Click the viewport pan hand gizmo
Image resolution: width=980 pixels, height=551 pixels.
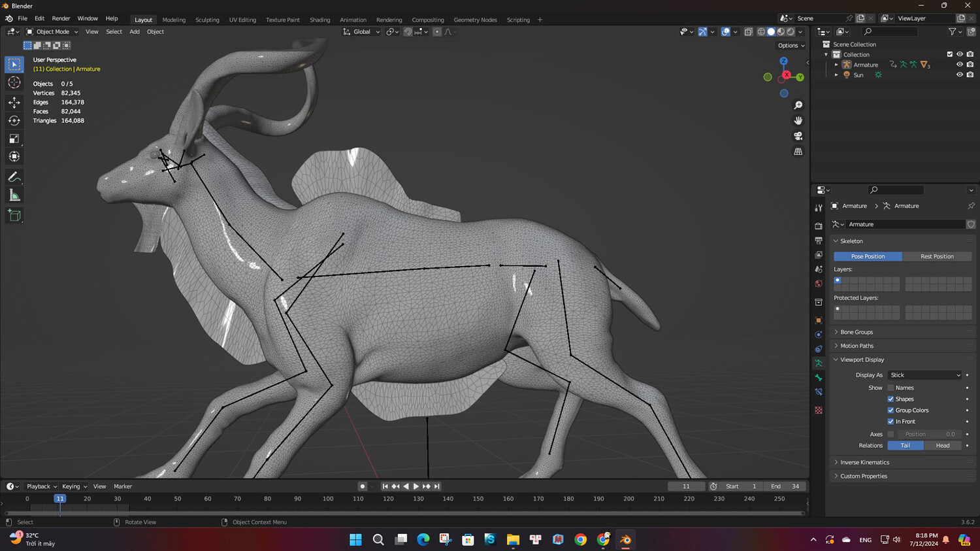(798, 120)
